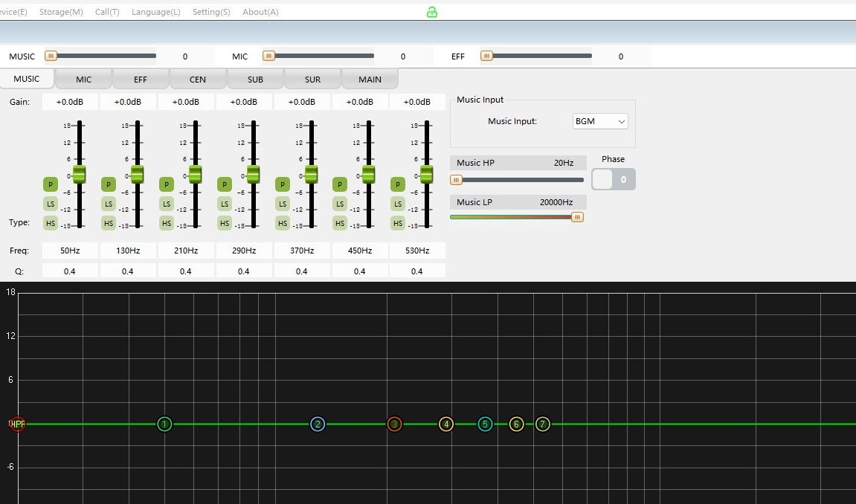
Task: Select peak (P) type for 290Hz band
Action: (x=224, y=184)
